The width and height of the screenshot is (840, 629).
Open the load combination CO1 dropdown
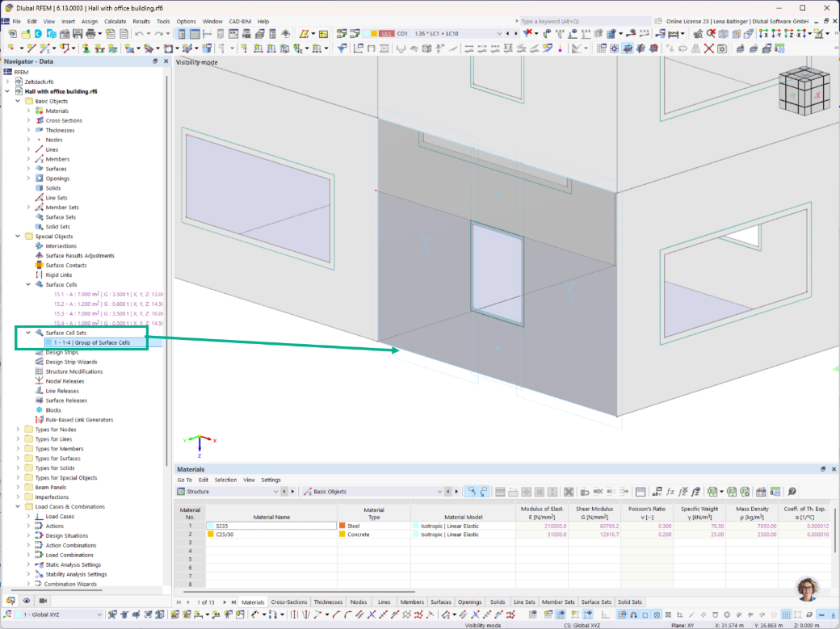click(x=499, y=34)
